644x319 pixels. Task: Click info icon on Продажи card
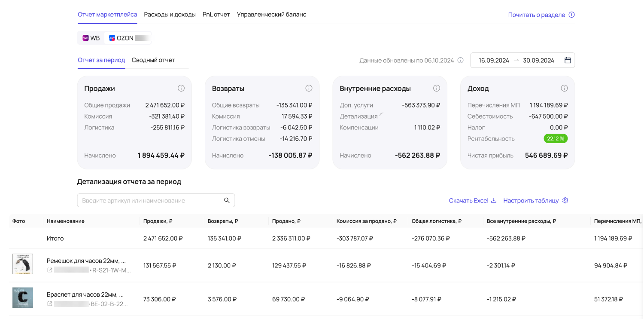coord(181,88)
